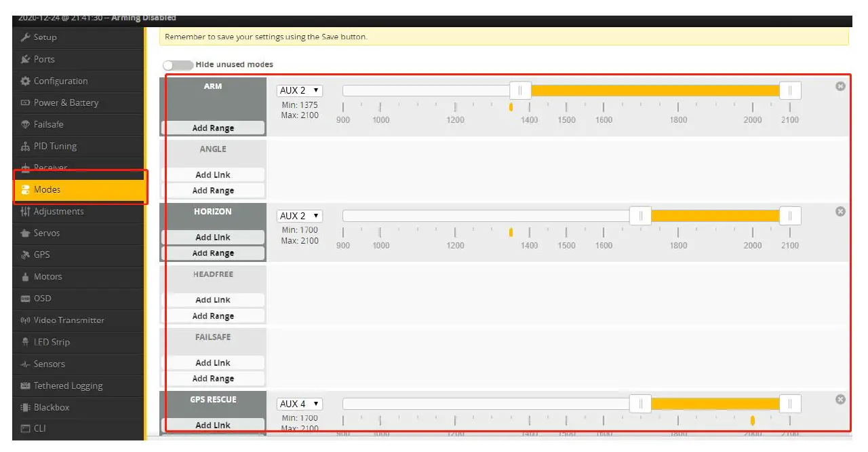Click the HORIZON range slider right handle
The image size is (868, 452).
(x=790, y=216)
